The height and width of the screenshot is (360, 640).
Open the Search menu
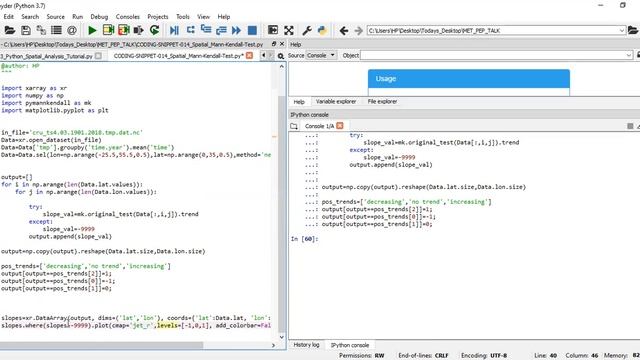[30, 17]
